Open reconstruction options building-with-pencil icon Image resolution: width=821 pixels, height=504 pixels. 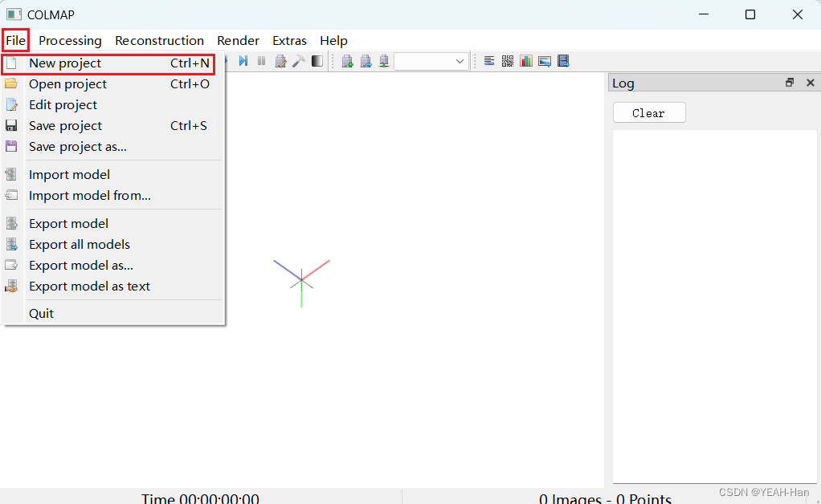click(280, 61)
